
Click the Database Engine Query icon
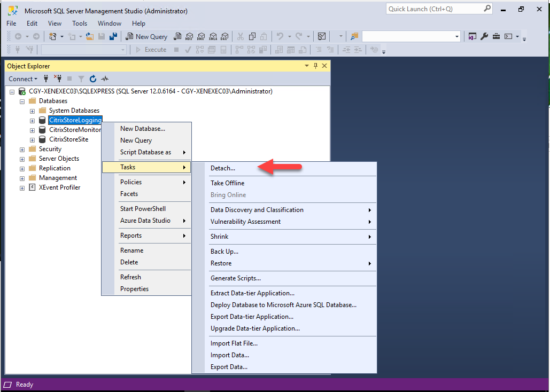(x=178, y=36)
